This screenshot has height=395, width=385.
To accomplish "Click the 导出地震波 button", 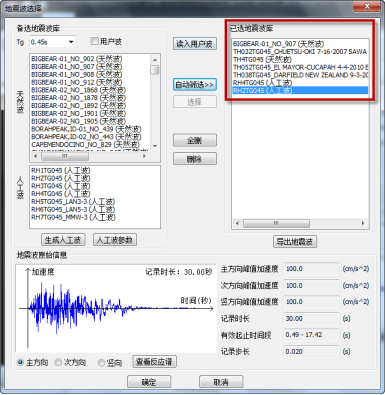I will pyautogui.click(x=295, y=241).
